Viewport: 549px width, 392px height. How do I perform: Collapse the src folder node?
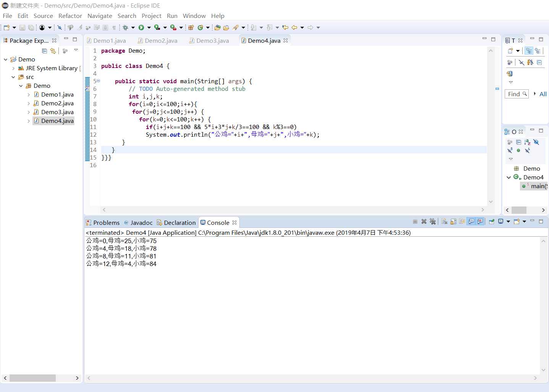13,77
